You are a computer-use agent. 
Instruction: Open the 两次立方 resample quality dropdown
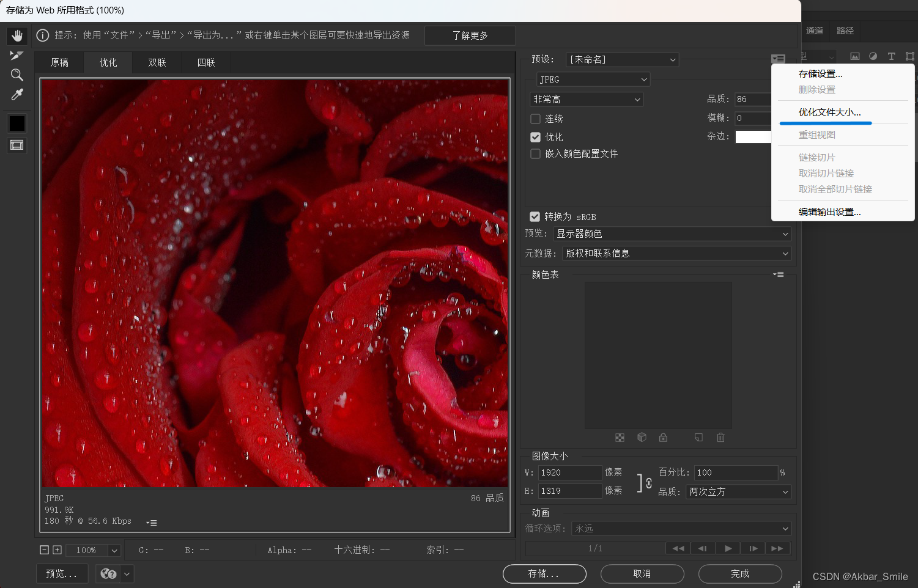pos(738,492)
